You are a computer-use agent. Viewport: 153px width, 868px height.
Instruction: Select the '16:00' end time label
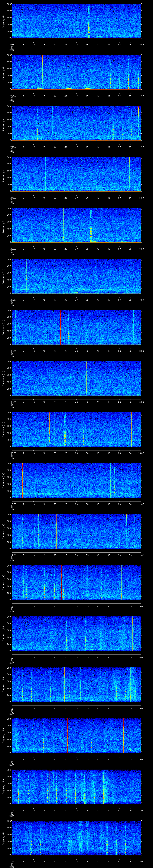click(141, 759)
